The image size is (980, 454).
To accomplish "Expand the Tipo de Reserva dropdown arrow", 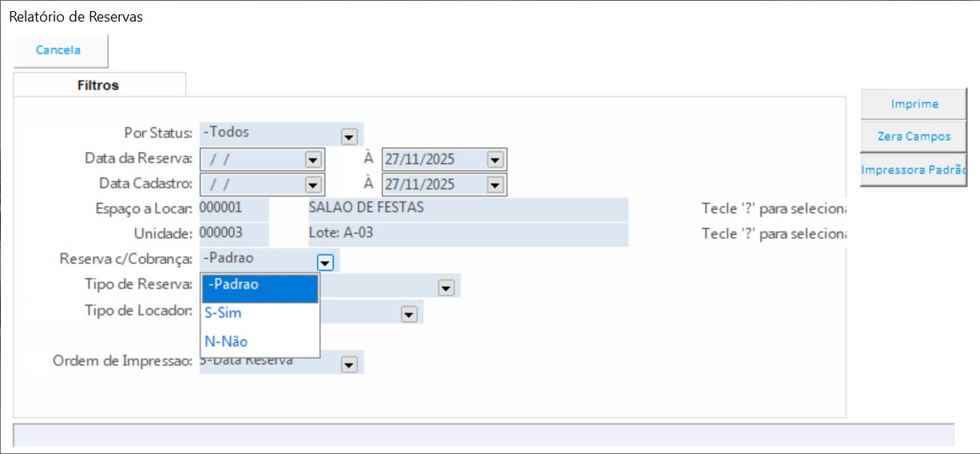I will [x=445, y=288].
